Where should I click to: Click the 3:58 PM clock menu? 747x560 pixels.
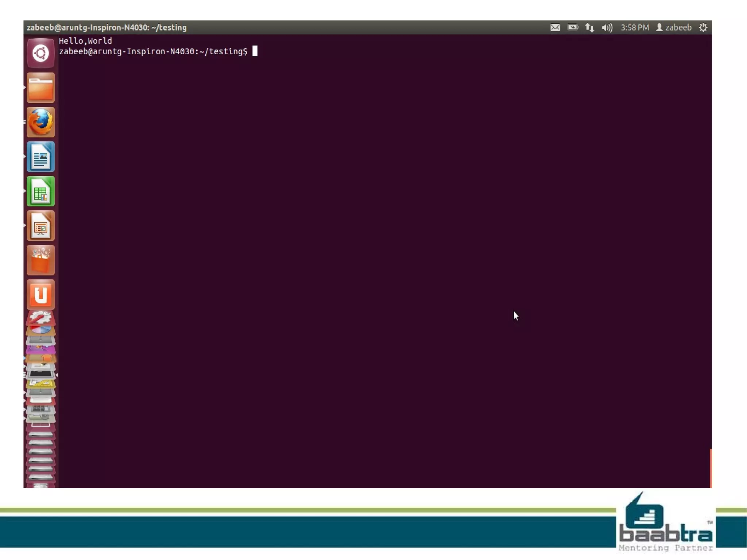click(x=635, y=28)
